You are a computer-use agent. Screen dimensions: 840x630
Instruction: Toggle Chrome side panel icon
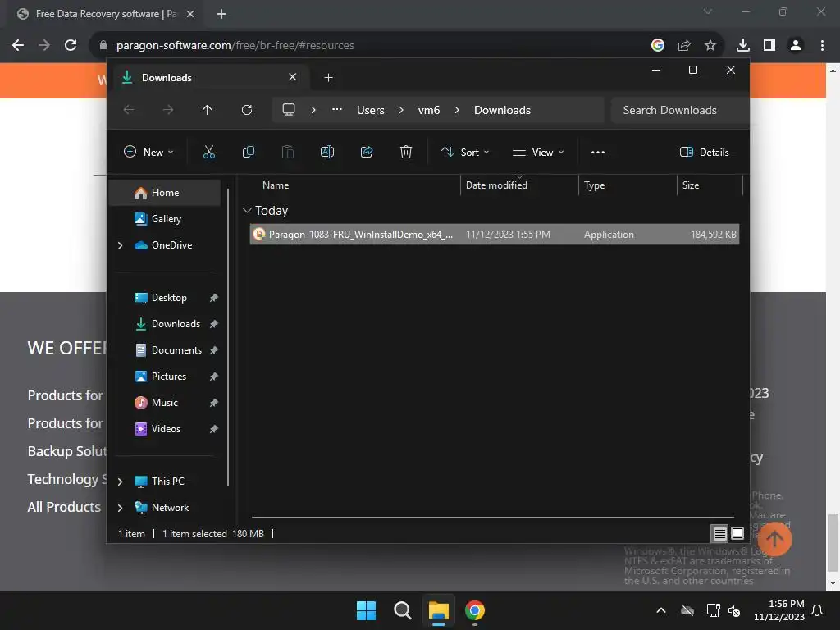[x=769, y=45]
